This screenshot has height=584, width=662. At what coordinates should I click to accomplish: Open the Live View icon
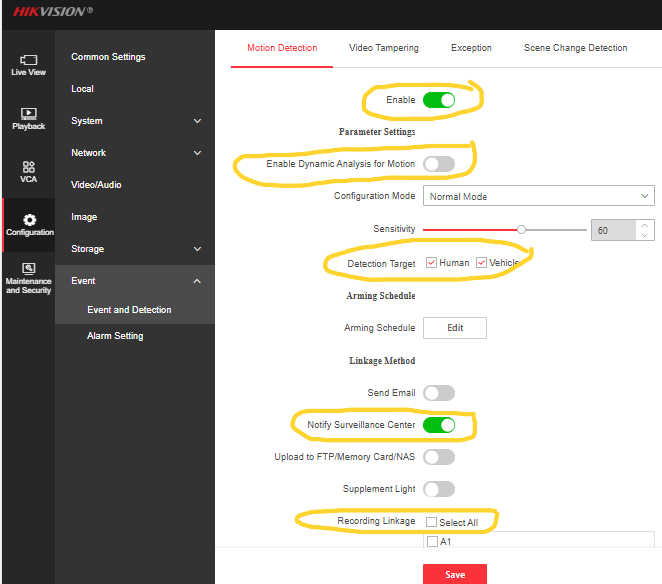tap(28, 61)
